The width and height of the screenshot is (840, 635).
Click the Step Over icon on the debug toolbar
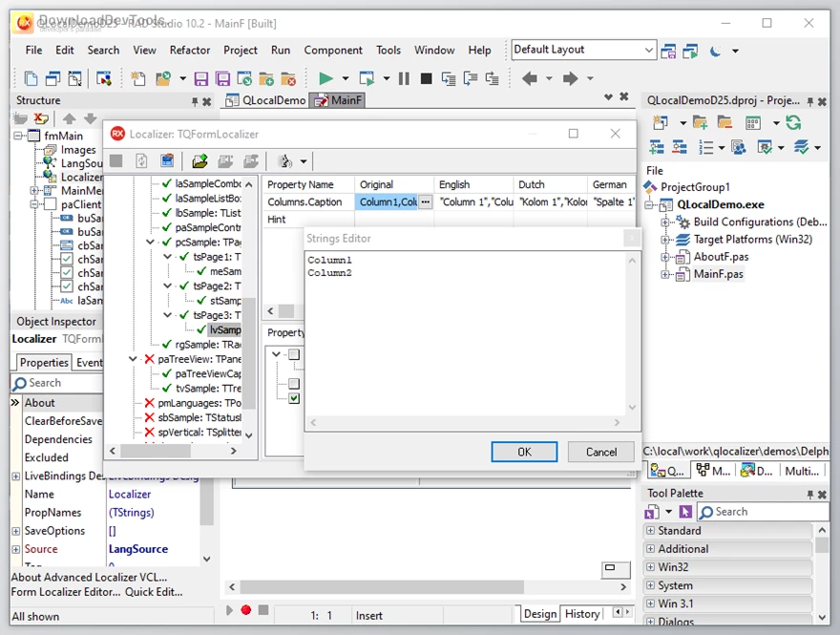point(471,78)
